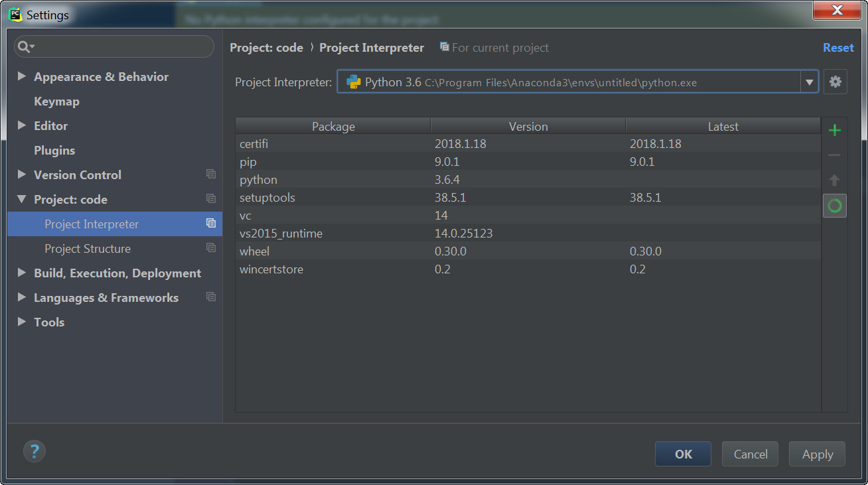This screenshot has width=868, height=485.
Task: Click the Project: code breadcrumb
Action: 266,48
